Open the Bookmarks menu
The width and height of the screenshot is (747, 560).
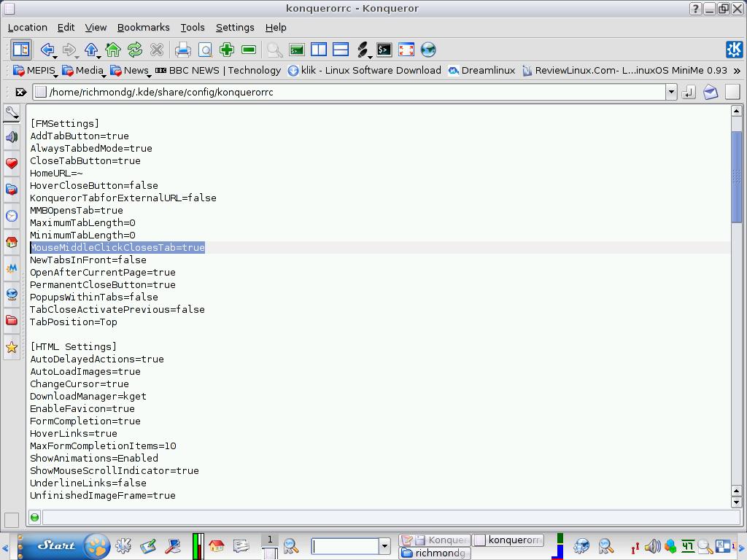pos(144,28)
